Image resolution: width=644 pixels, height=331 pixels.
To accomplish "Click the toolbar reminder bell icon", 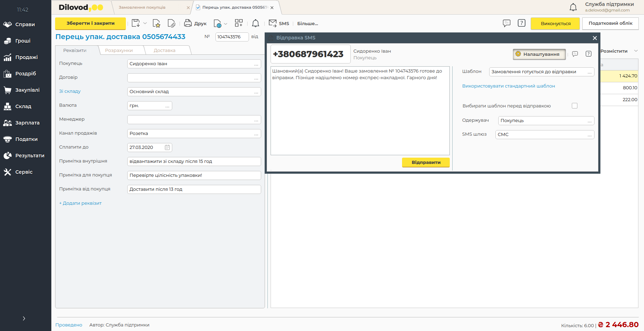I will pyautogui.click(x=256, y=23).
